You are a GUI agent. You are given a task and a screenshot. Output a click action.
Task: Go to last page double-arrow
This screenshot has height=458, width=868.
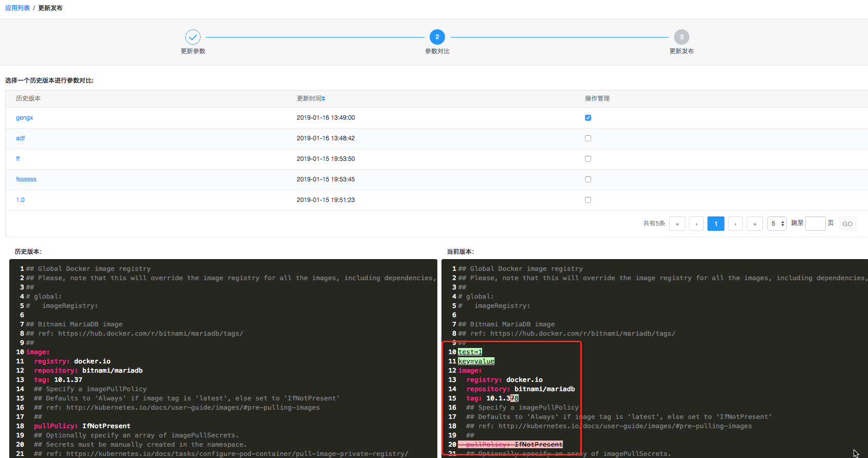click(x=755, y=224)
